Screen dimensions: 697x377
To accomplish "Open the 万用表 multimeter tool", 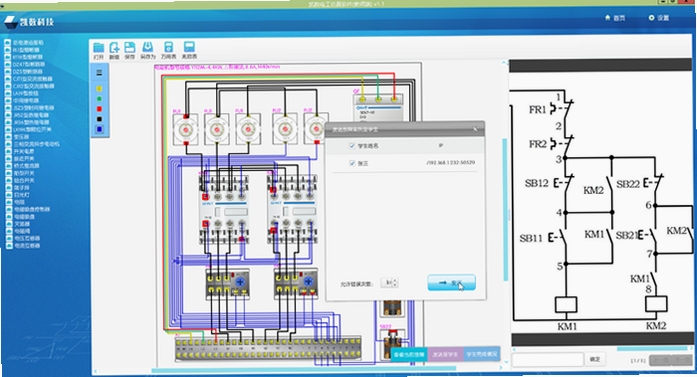I will coord(168,50).
